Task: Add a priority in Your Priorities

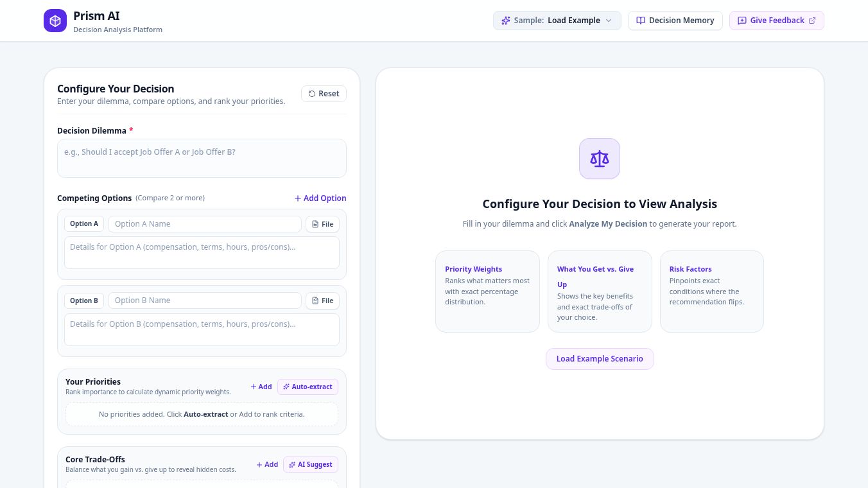Action: pyautogui.click(x=261, y=387)
